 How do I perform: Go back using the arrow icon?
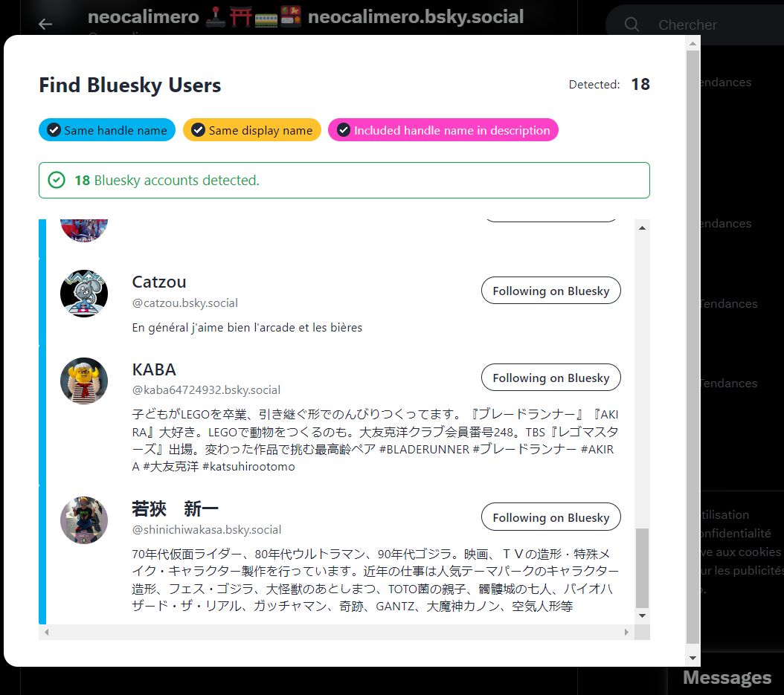[x=45, y=24]
